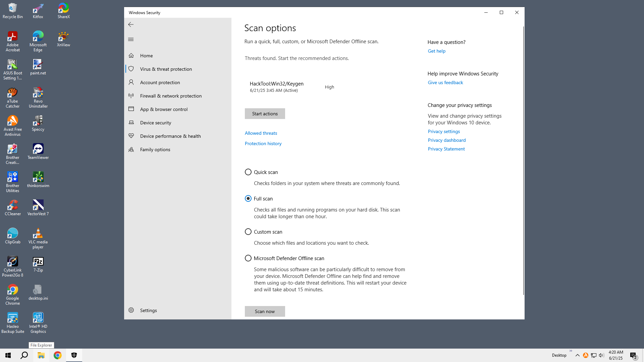Open TeamViewer desktop icon

[38, 152]
